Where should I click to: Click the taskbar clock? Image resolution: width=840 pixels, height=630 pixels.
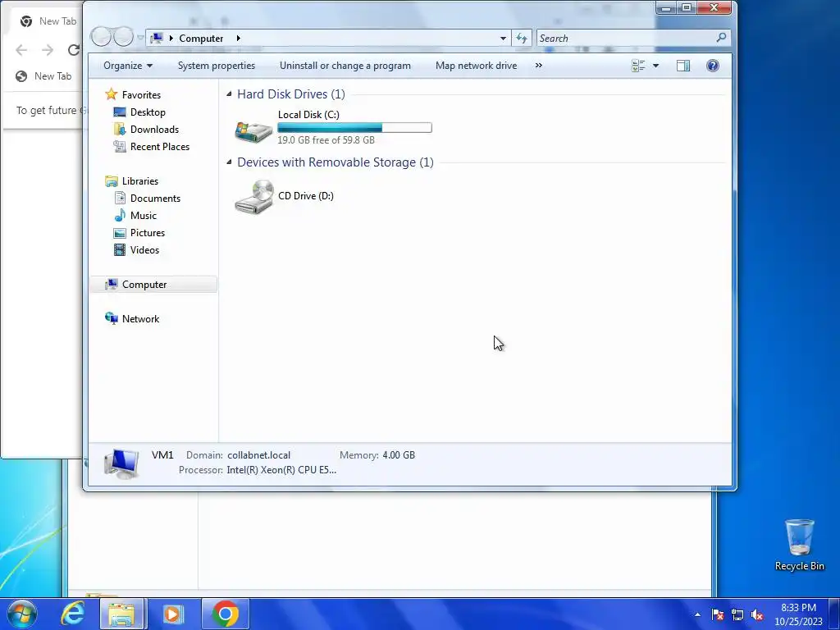coord(798,614)
